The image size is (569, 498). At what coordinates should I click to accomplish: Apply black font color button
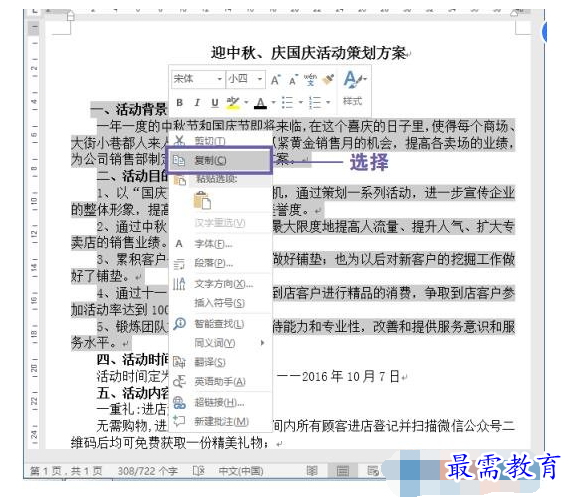tap(261, 103)
